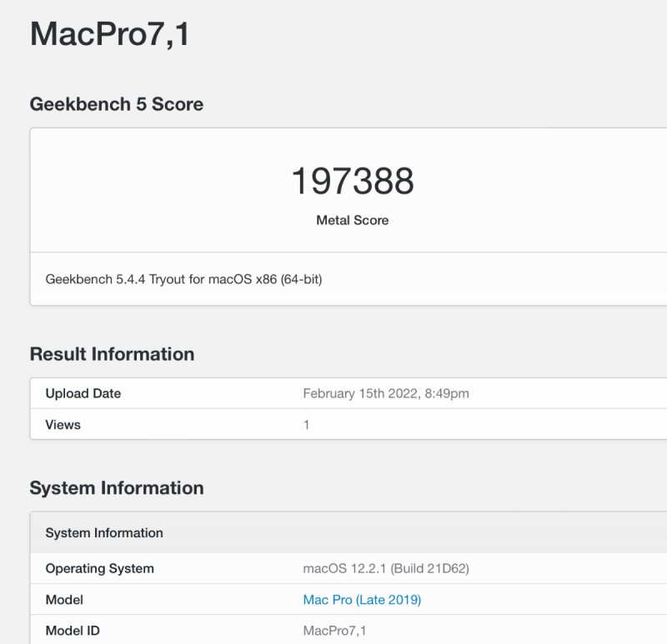This screenshot has height=644, width=667.
Task: Open the Mac Pro (Late 2019) link
Action: point(361,599)
